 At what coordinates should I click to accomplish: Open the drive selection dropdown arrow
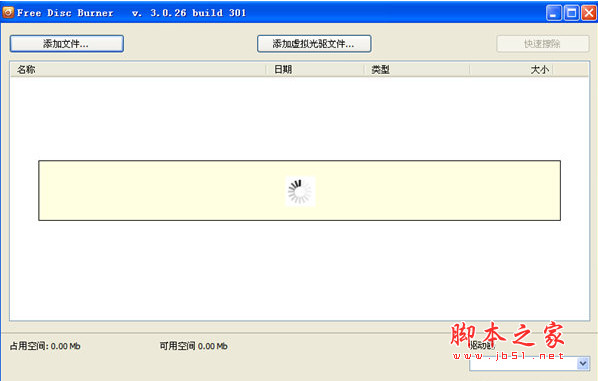pyautogui.click(x=582, y=363)
